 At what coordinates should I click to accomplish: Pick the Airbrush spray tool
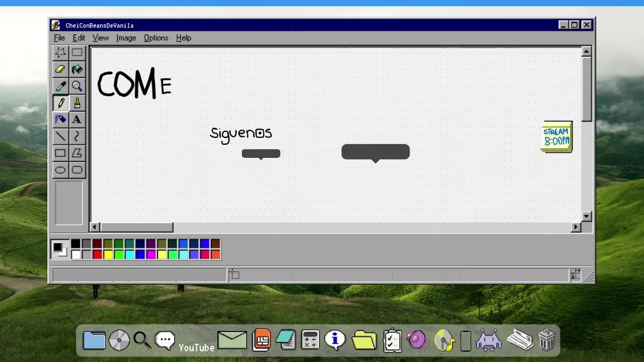[x=60, y=119]
